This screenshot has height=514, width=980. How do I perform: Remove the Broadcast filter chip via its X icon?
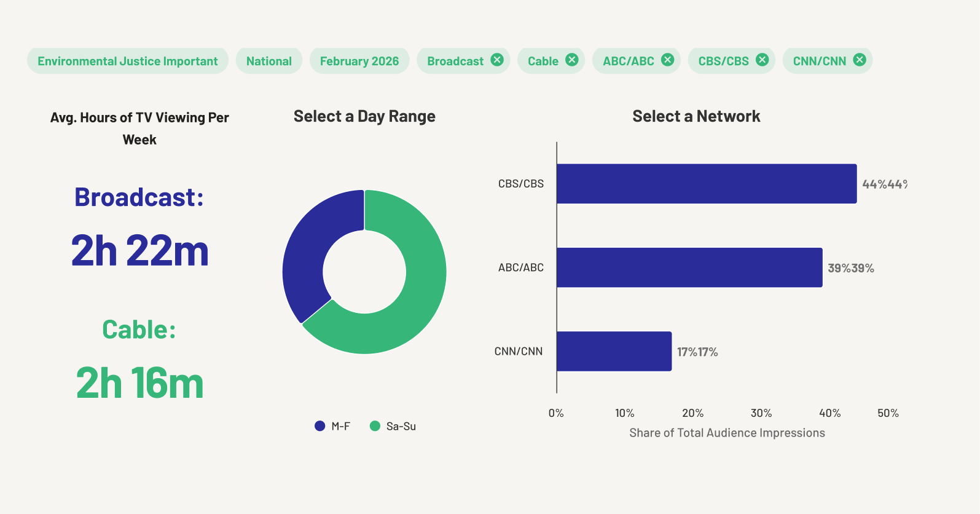click(x=497, y=60)
